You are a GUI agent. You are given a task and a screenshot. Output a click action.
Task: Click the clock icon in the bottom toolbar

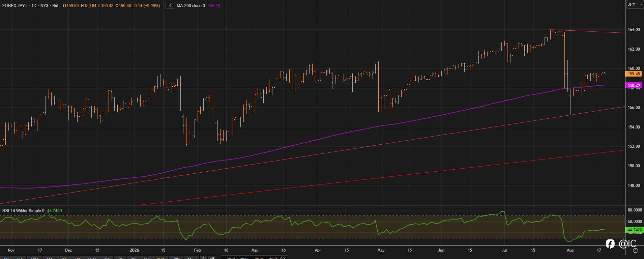pos(204,258)
